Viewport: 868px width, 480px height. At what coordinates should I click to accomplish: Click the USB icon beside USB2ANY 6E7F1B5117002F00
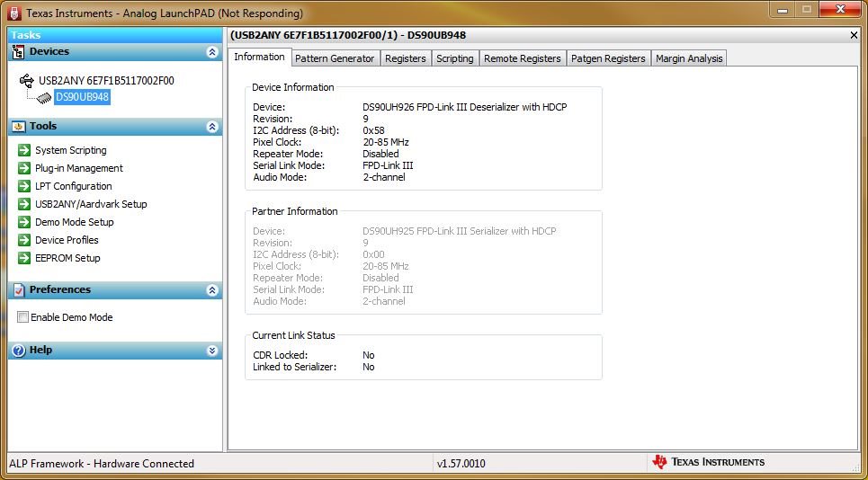27,81
